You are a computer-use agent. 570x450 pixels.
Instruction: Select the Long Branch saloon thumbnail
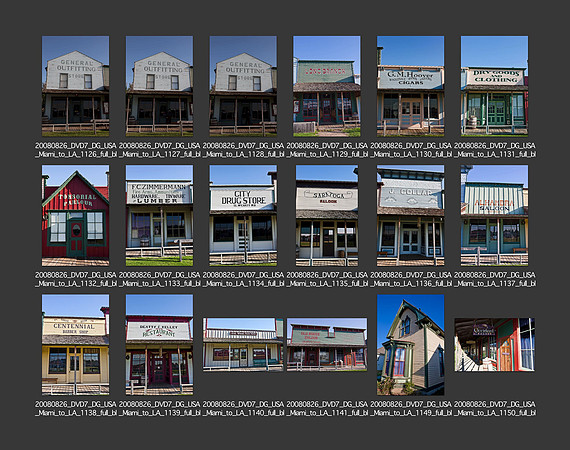click(x=327, y=86)
